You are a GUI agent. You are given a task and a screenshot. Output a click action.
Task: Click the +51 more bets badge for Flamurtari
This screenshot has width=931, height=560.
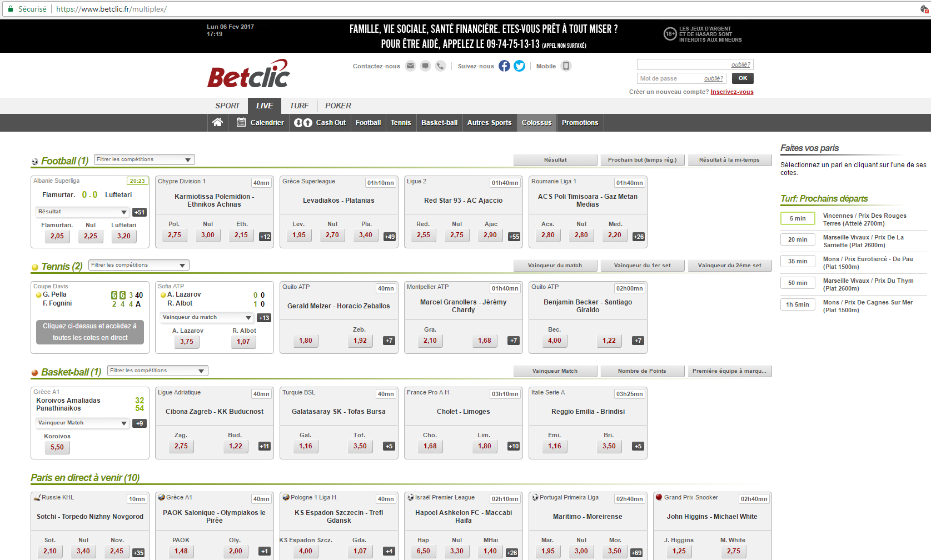140,212
